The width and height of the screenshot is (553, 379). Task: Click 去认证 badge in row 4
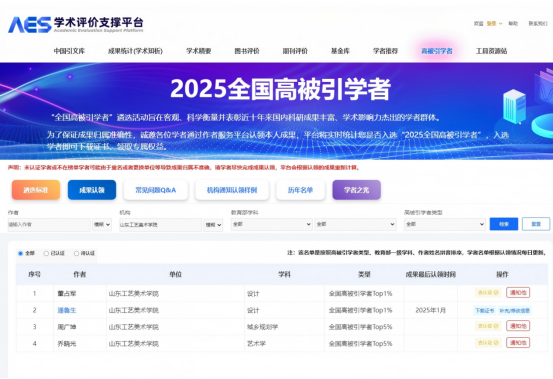point(488,343)
